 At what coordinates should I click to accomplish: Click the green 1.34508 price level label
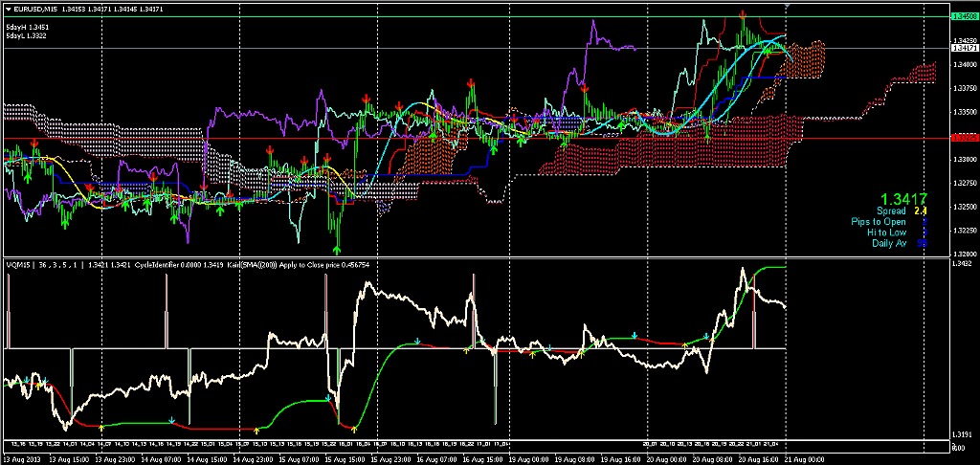964,17
